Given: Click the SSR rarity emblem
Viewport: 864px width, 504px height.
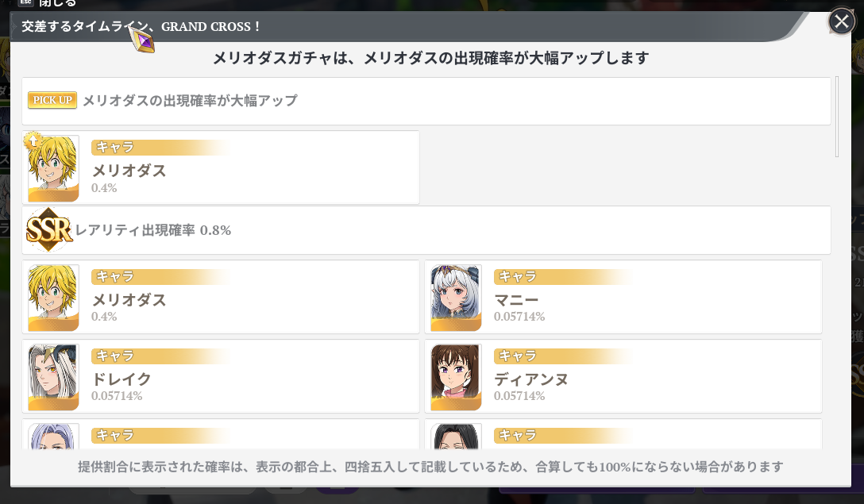Looking at the screenshot, I should click(x=48, y=230).
